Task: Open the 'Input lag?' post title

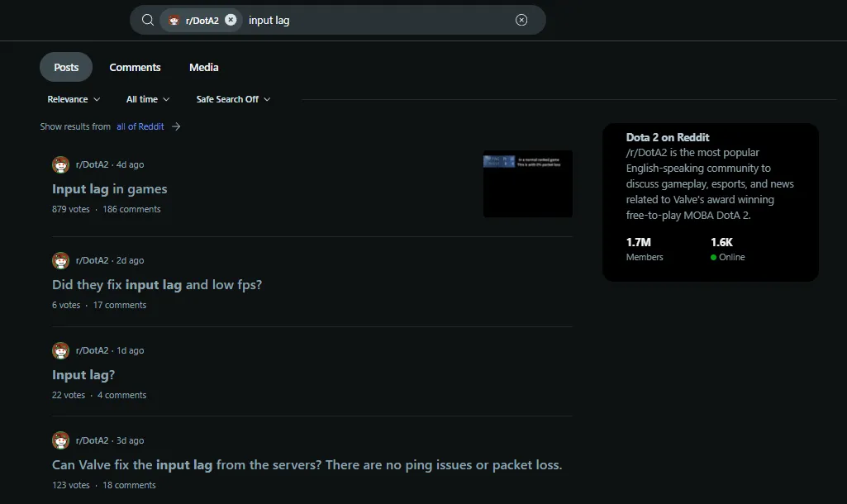Action: coord(83,375)
